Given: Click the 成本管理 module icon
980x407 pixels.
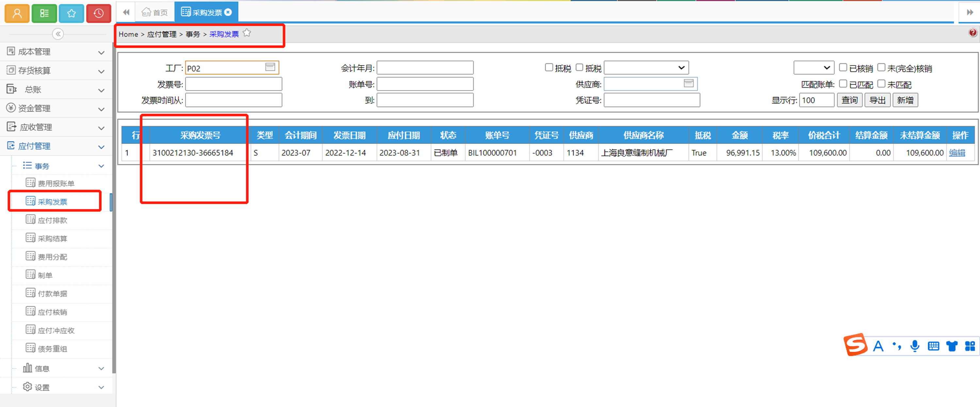Looking at the screenshot, I should (x=11, y=51).
